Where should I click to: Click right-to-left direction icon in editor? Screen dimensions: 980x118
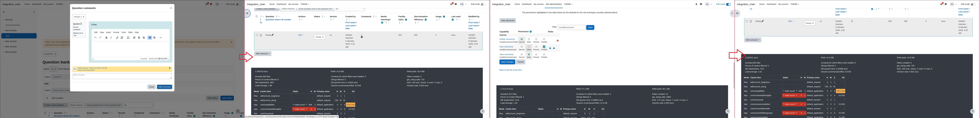pos(154,38)
